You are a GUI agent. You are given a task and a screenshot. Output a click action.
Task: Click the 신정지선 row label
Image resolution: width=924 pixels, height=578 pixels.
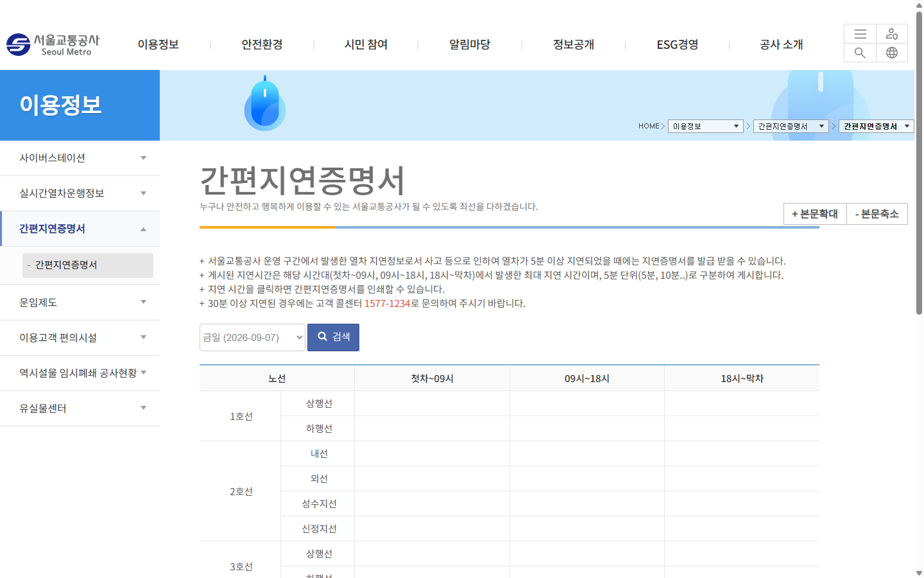point(319,529)
